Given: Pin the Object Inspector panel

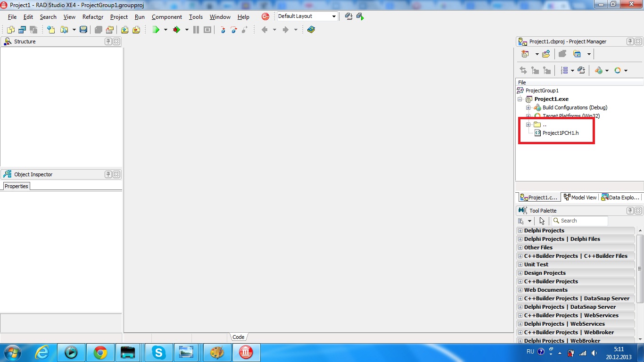Looking at the screenshot, I should pyautogui.click(x=108, y=174).
